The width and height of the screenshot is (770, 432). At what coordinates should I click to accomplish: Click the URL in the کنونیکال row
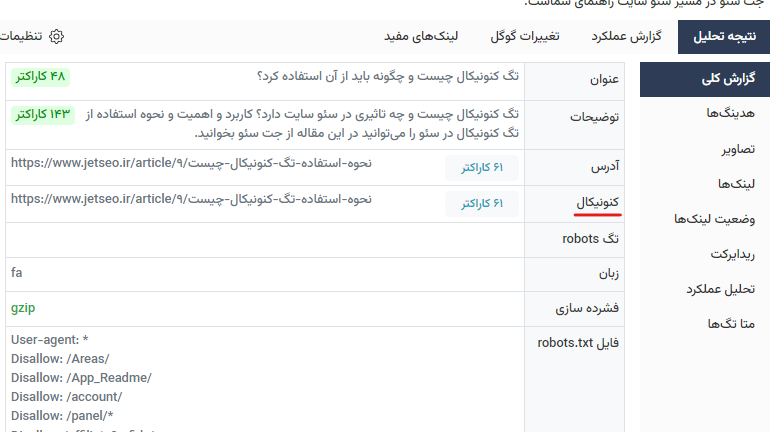pos(191,199)
